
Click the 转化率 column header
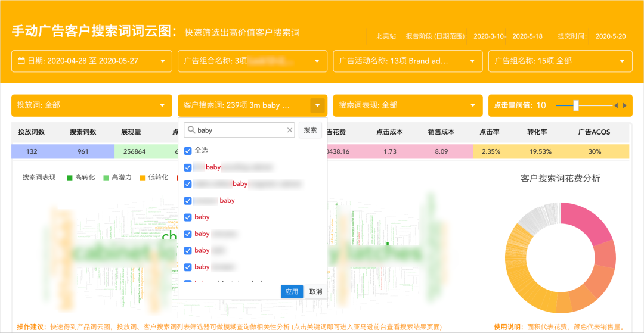(x=538, y=132)
